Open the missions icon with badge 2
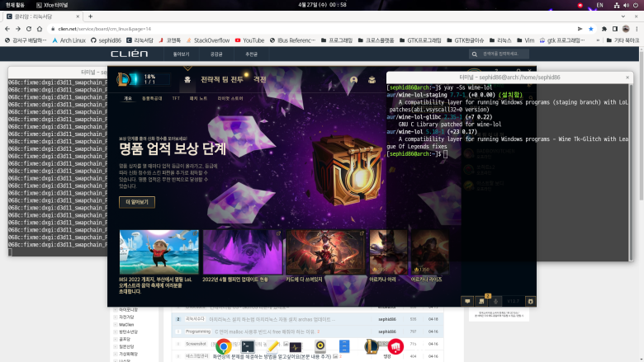This screenshot has width=644, height=362. pyautogui.click(x=481, y=301)
